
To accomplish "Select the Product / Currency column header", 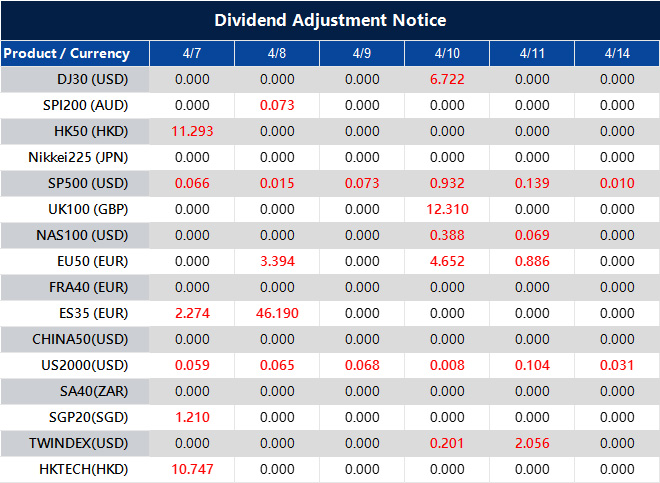I will [x=66, y=53].
